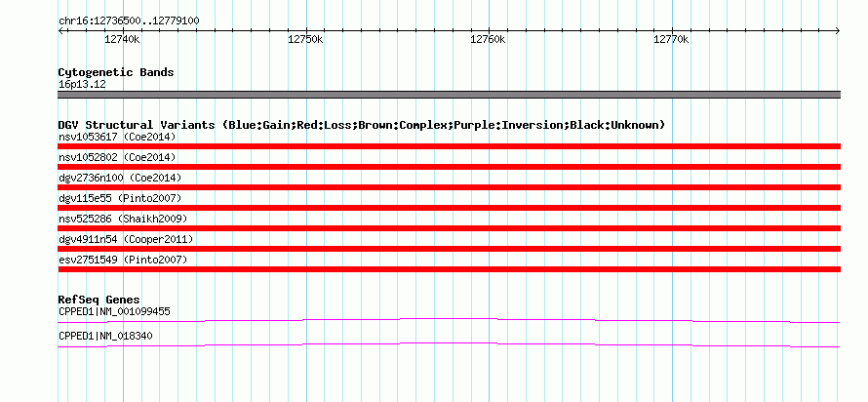
Task: Click the dgv2736n100 (Coe2014) variant bar
Action: [449, 187]
